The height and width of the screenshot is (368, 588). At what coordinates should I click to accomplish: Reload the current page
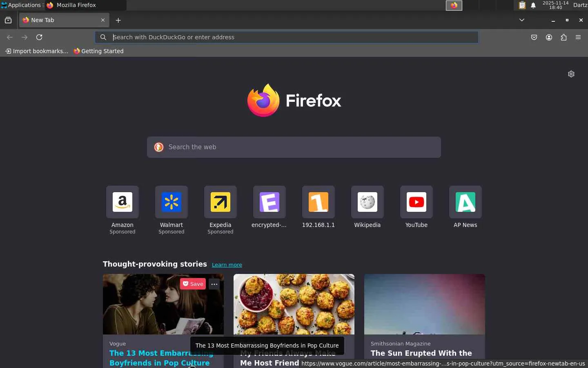[x=39, y=37]
